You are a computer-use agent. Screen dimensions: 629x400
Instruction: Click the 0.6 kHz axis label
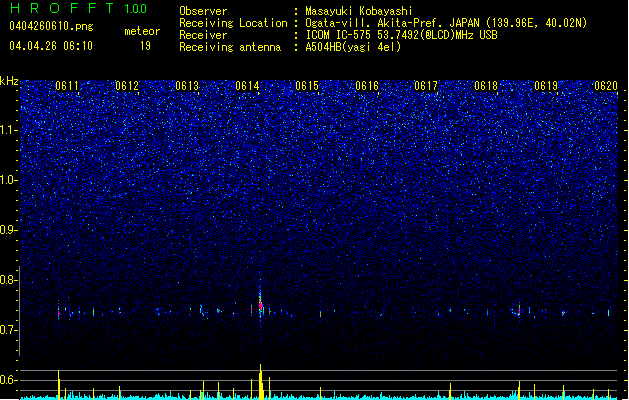coord(8,380)
